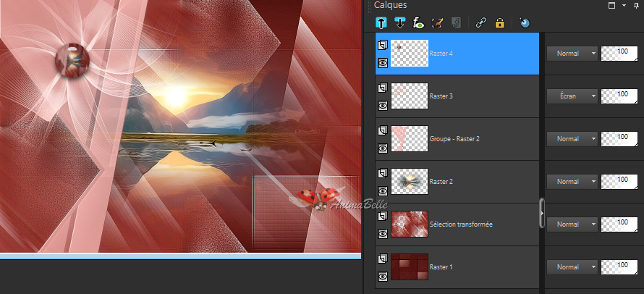Open the Écran blend mode dropdown for Raster 3
Screen dimensions: 644x294
572,96
